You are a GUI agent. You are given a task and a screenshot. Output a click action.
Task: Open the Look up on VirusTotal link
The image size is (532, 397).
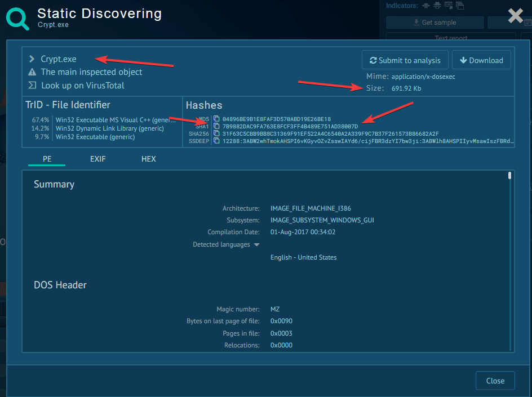82,86
